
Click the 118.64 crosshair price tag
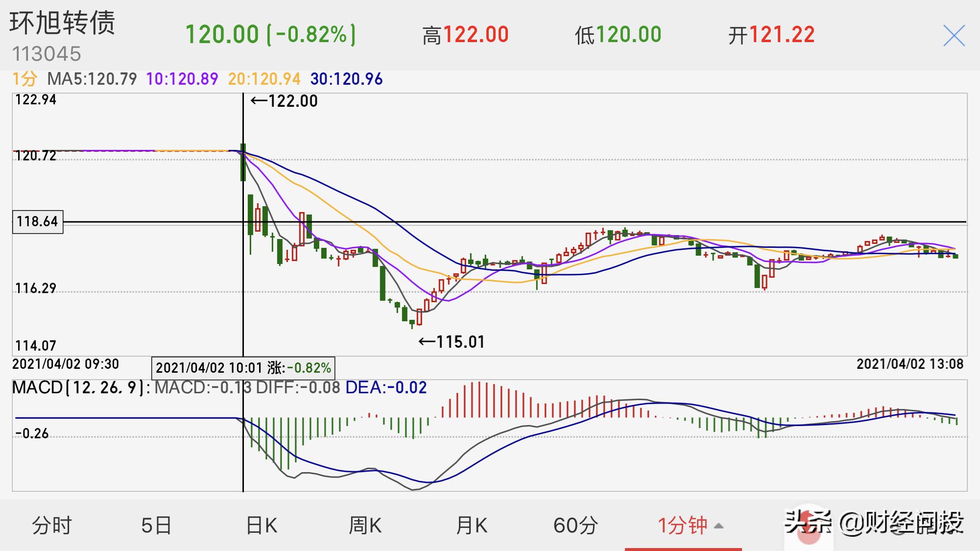[x=38, y=221]
